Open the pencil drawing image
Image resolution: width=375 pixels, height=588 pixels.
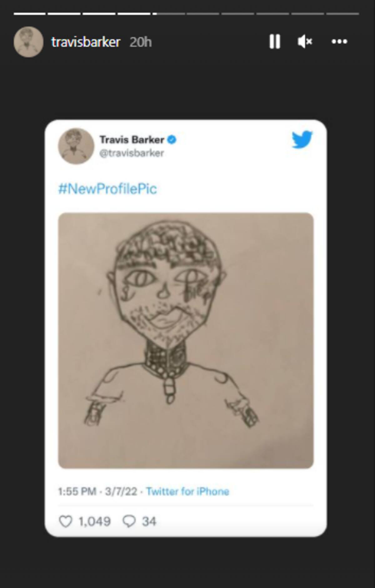point(186,341)
